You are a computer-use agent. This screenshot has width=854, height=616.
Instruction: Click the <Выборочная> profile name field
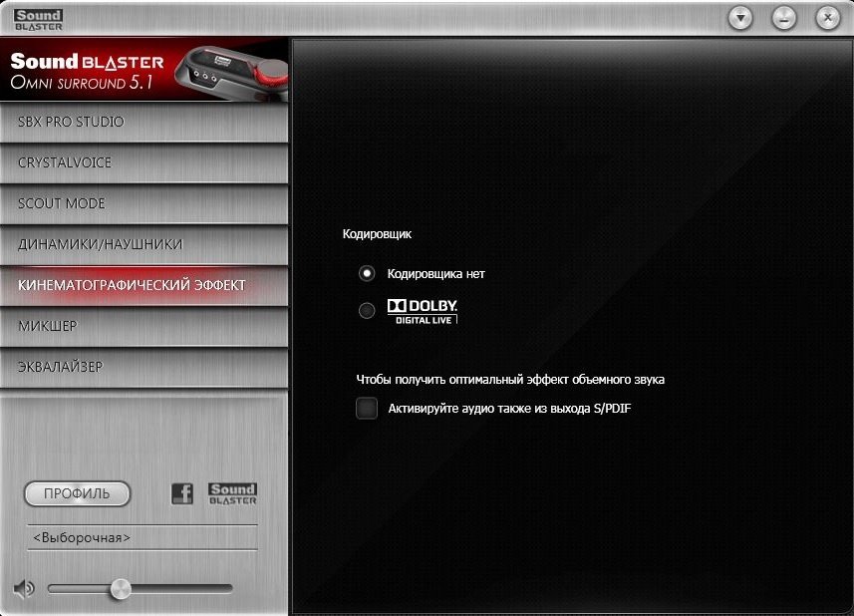point(142,537)
